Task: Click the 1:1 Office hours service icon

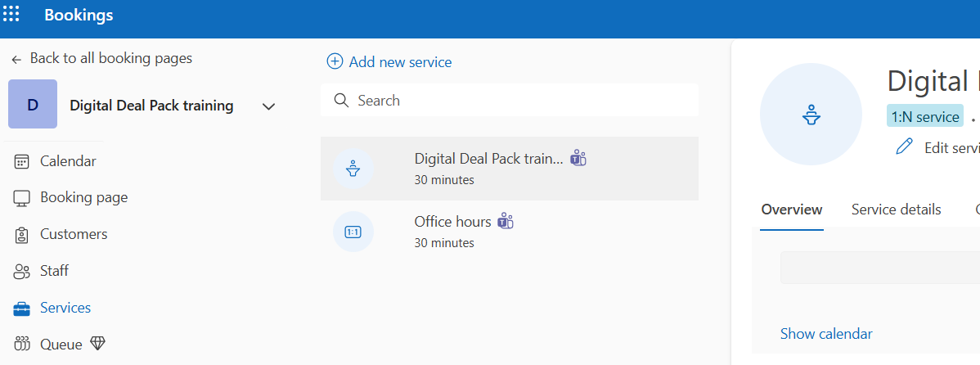Action: (x=353, y=232)
